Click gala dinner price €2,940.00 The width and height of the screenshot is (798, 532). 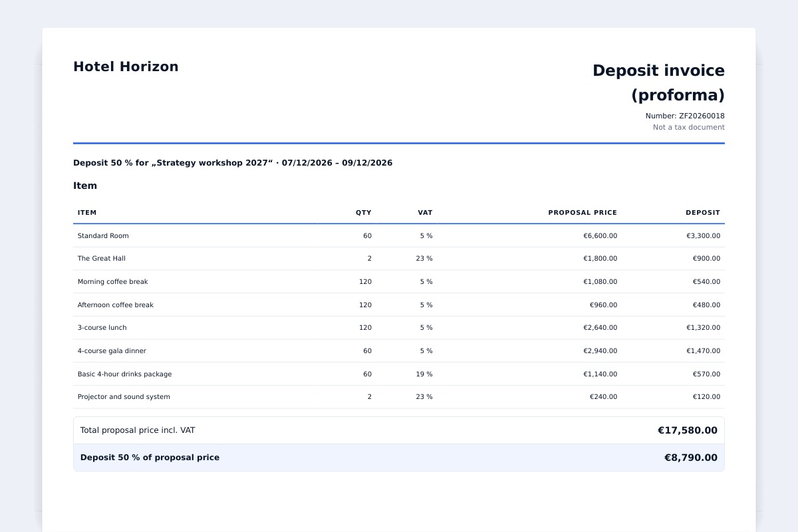click(x=600, y=350)
